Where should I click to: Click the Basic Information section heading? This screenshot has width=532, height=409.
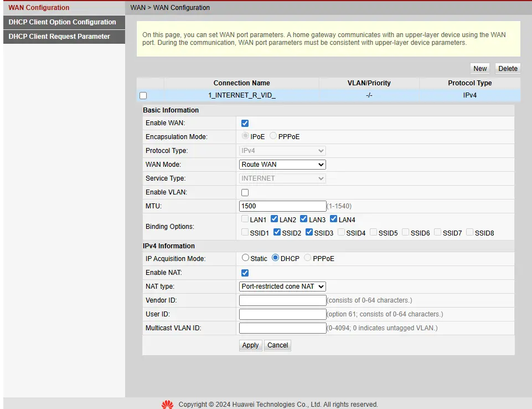pos(171,110)
